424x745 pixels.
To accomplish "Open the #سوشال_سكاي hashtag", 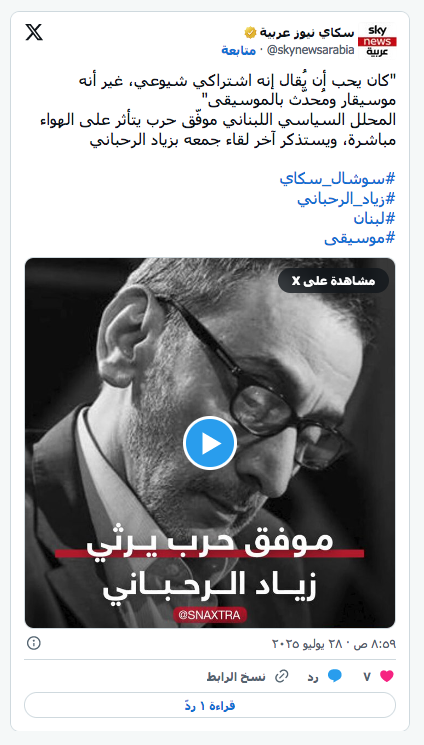I will click(x=337, y=179).
